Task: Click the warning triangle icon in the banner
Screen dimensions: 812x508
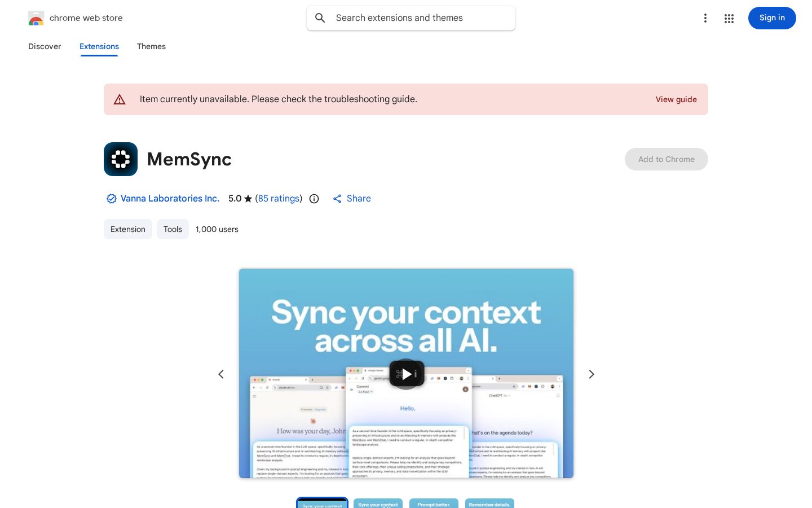Action: 120,99
